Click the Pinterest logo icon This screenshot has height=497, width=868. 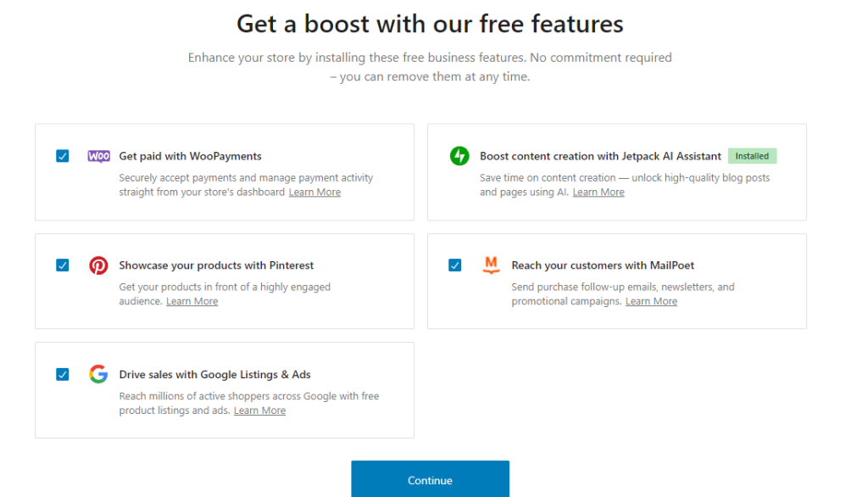click(99, 265)
